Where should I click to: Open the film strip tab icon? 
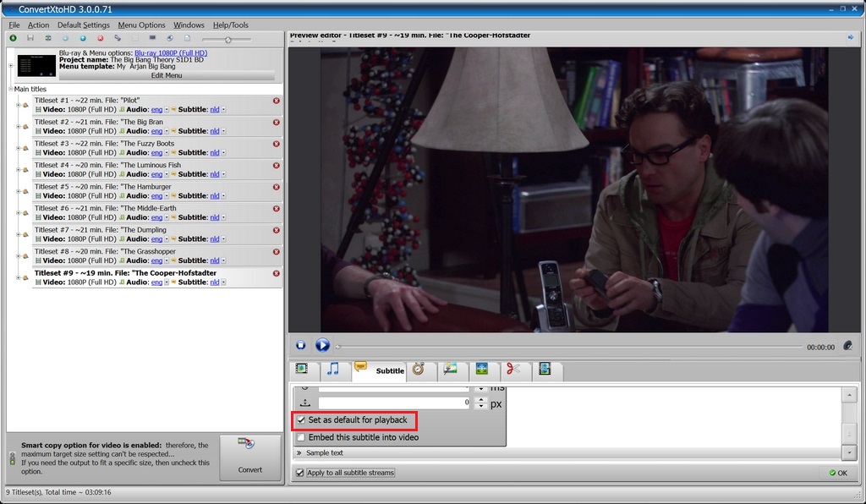coord(545,369)
